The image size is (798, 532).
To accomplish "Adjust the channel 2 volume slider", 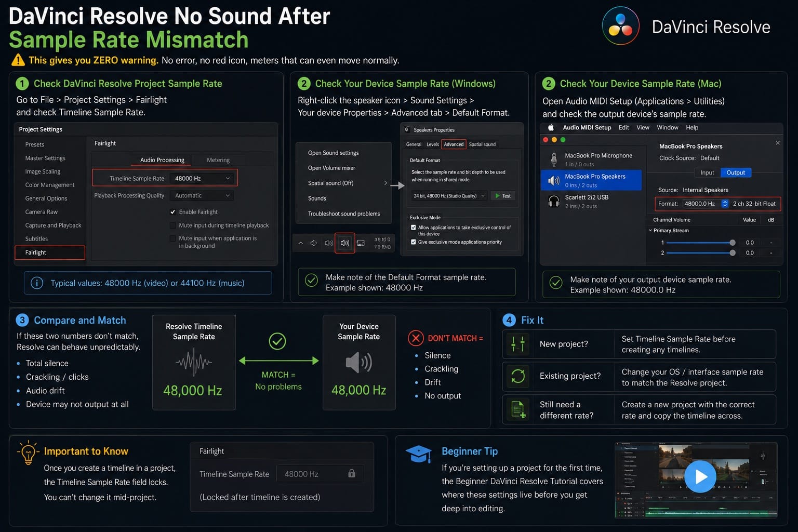I will (x=700, y=253).
